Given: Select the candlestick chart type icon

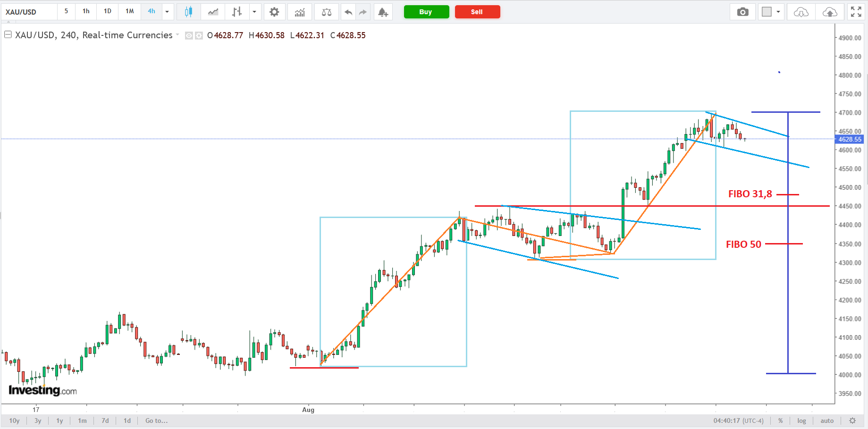Looking at the screenshot, I should click(188, 12).
